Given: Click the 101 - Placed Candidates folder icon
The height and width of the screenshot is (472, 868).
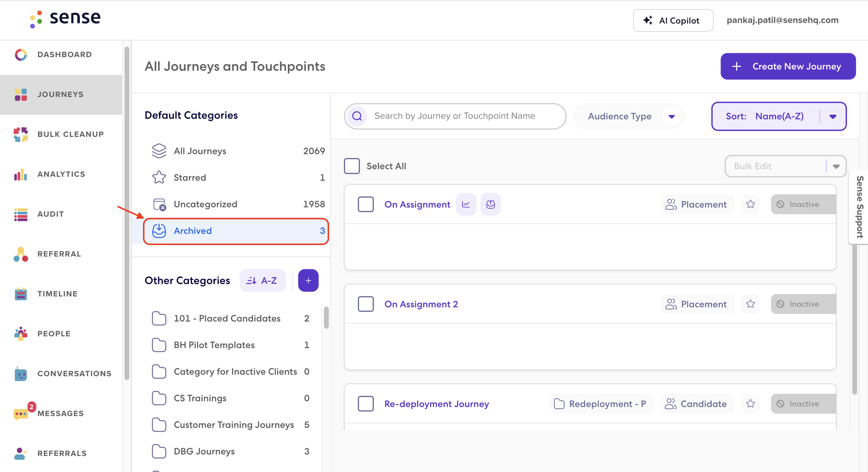Looking at the screenshot, I should tap(159, 318).
